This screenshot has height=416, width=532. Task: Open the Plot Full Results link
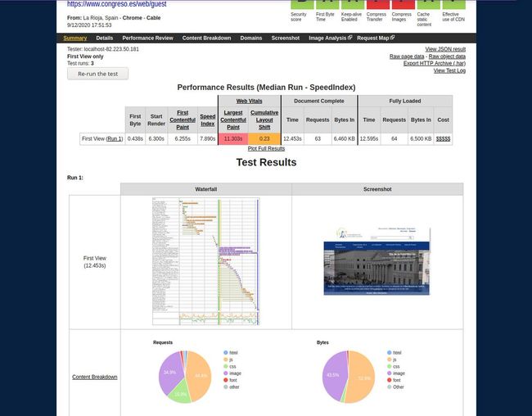tap(266, 148)
